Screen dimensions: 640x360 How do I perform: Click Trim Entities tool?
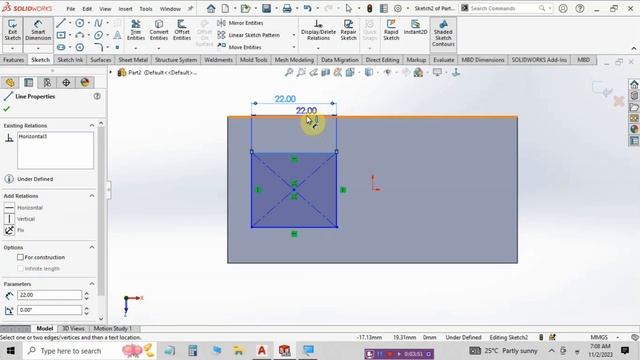pyautogui.click(x=136, y=30)
